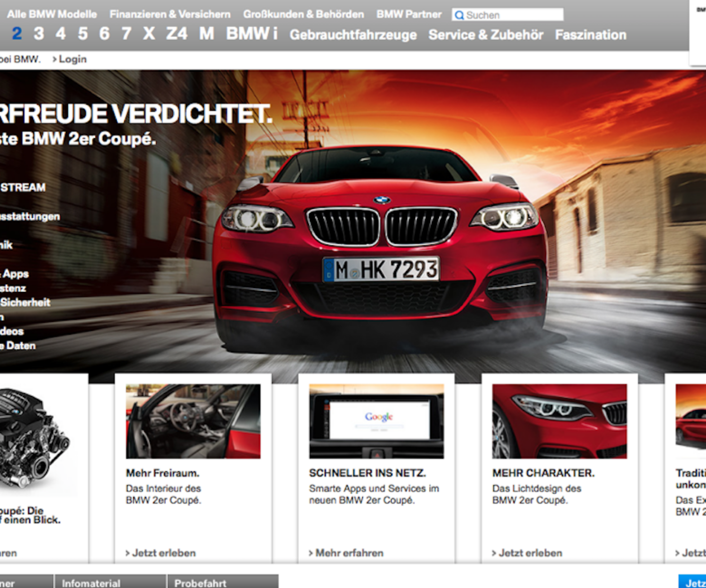Open the BMW i model section
This screenshot has width=706, height=588.
click(251, 34)
